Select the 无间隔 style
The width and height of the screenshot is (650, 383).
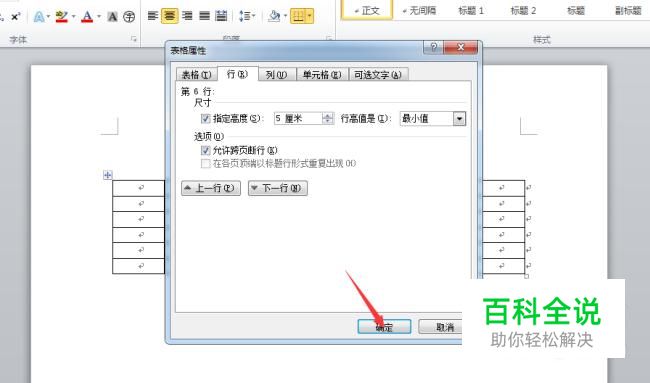point(419,10)
